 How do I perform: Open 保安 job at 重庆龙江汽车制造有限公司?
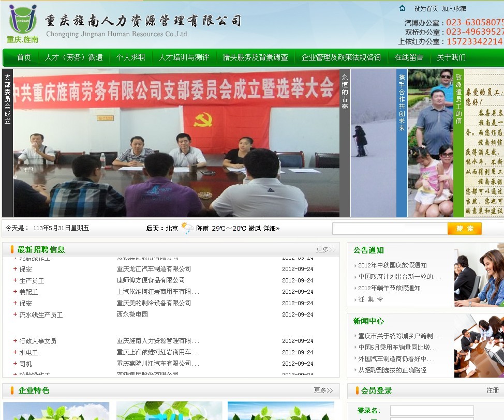pos(26,269)
